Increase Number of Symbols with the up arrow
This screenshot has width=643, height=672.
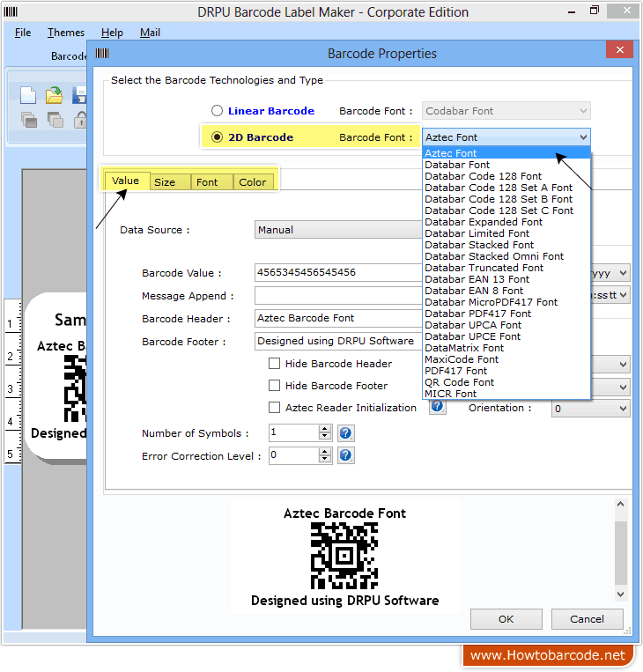point(325,429)
